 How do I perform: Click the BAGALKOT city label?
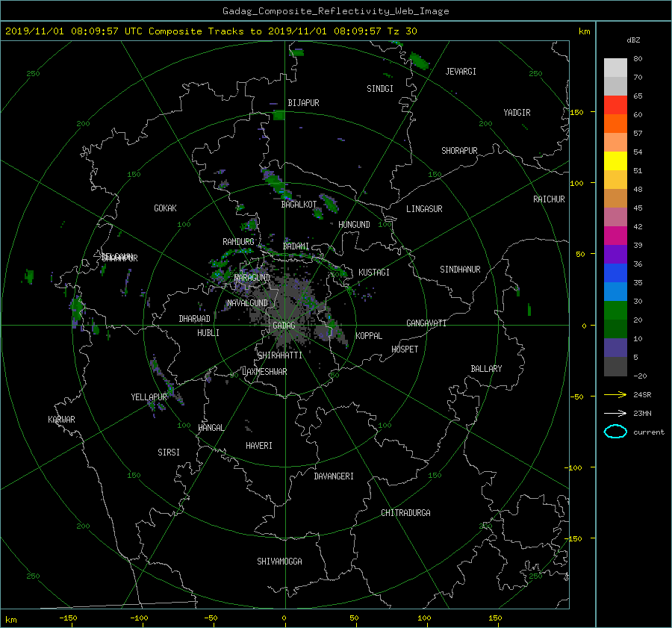tap(299, 205)
